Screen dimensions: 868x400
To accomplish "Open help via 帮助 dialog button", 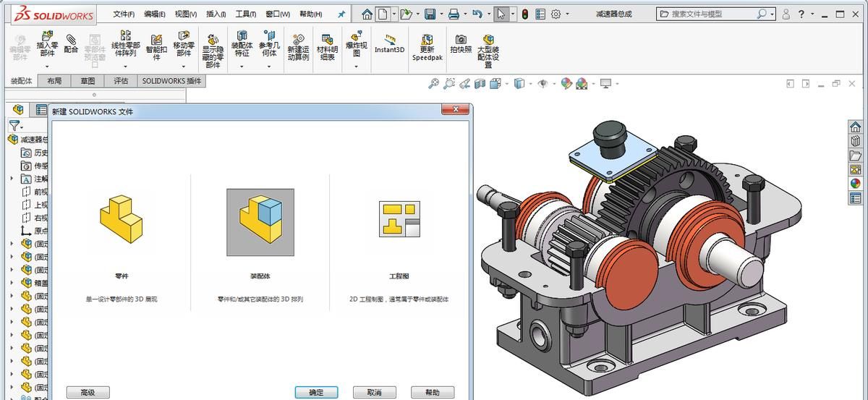I will click(433, 392).
